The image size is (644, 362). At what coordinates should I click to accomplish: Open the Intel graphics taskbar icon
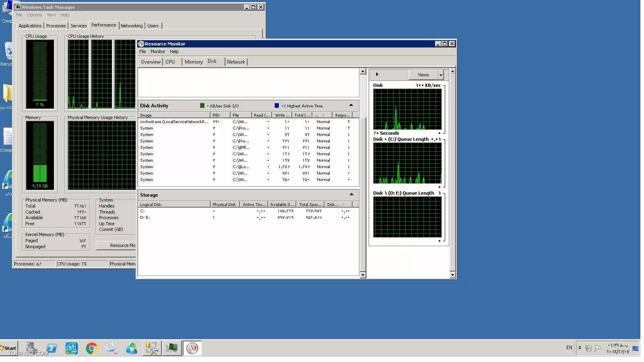[x=72, y=348]
